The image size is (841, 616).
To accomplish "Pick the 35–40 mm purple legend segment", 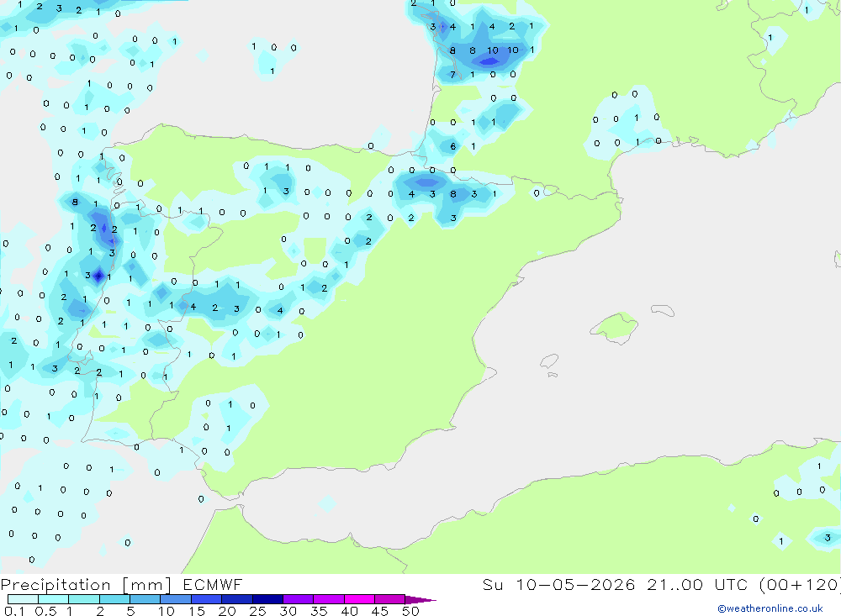I will pos(328,599).
